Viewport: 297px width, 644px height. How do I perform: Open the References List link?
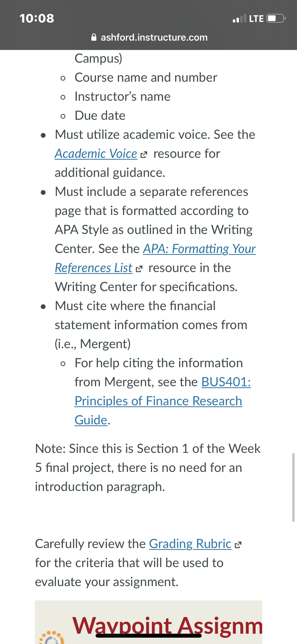[93, 268]
